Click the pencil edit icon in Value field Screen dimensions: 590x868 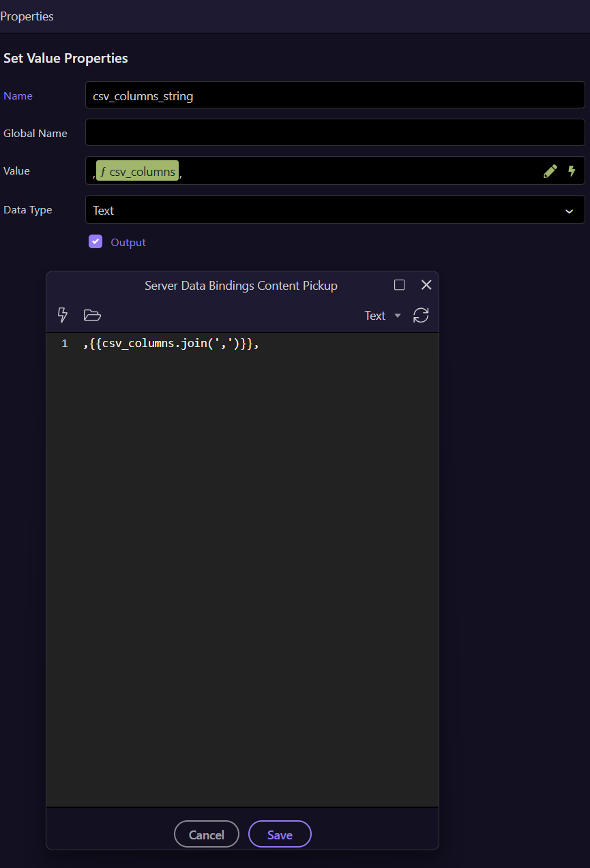point(550,171)
